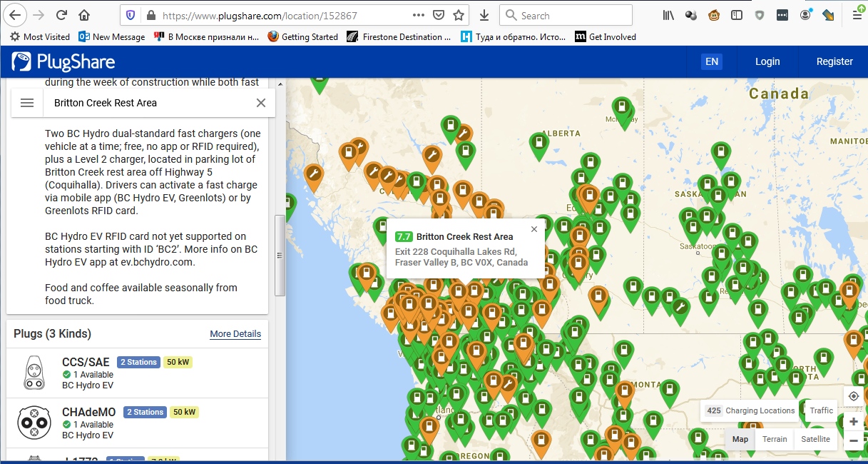This screenshot has height=464, width=868.
Task: Open Firefox hamburger application menu
Action: (x=857, y=15)
